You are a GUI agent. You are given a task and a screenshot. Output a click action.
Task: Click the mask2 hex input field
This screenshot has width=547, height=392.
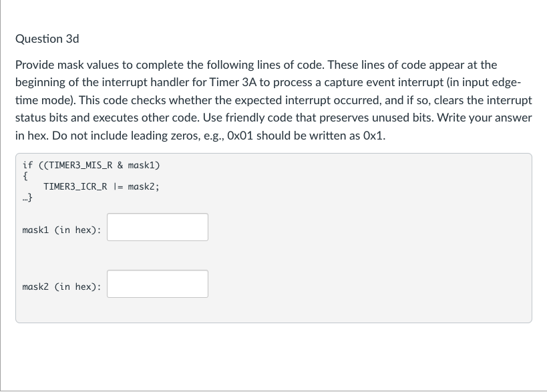pos(158,284)
